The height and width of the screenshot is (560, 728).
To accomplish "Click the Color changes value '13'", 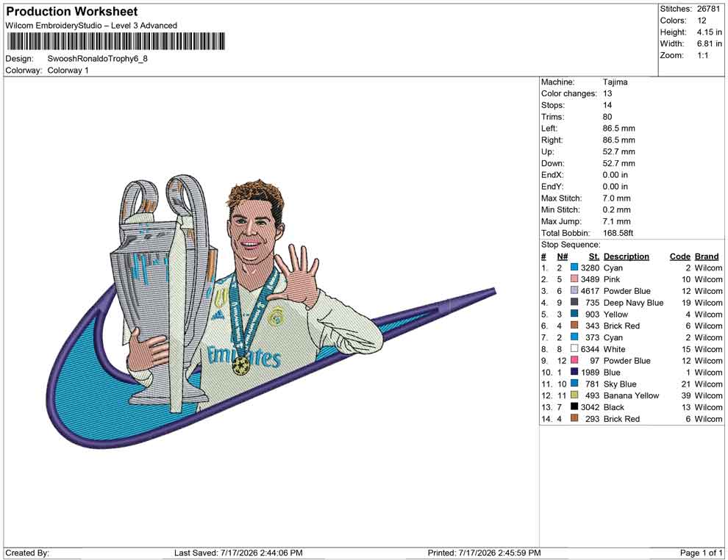I will [x=607, y=94].
